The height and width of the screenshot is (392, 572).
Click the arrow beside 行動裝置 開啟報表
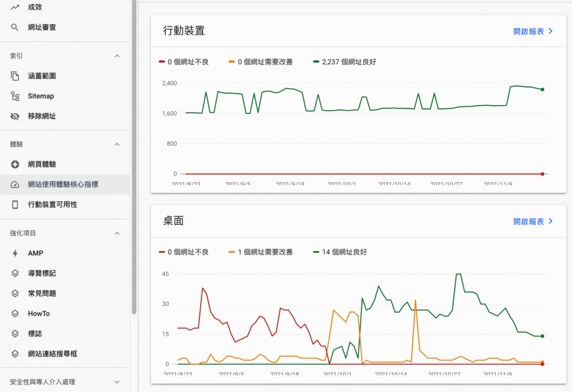551,31
